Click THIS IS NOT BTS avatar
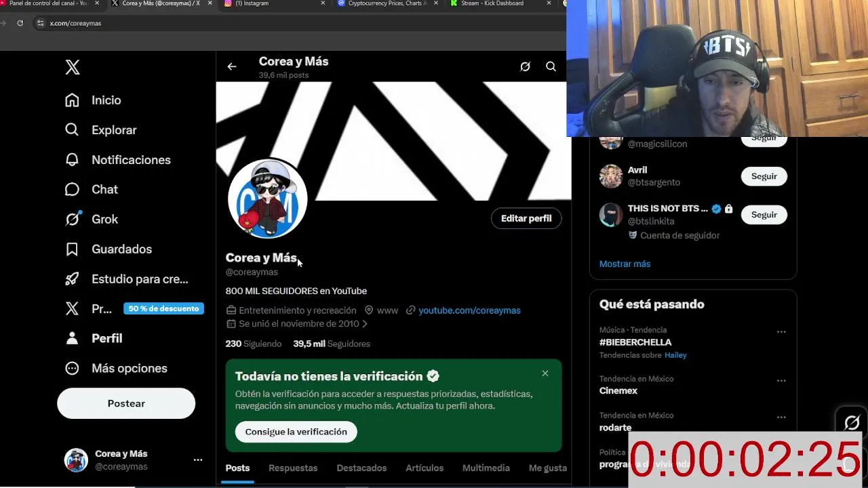Screen dimensions: 868x488 point(611,215)
